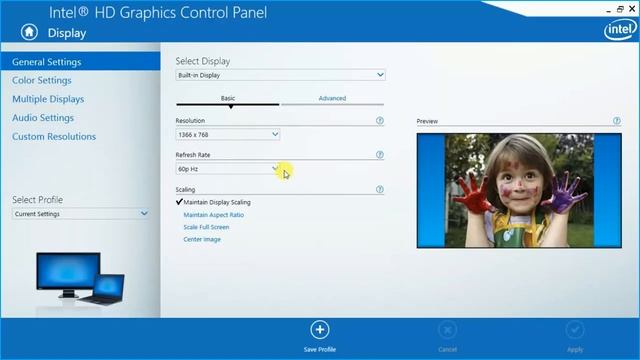Switch to the Basic tab
This screenshot has width=640, height=360.
pos(228,98)
